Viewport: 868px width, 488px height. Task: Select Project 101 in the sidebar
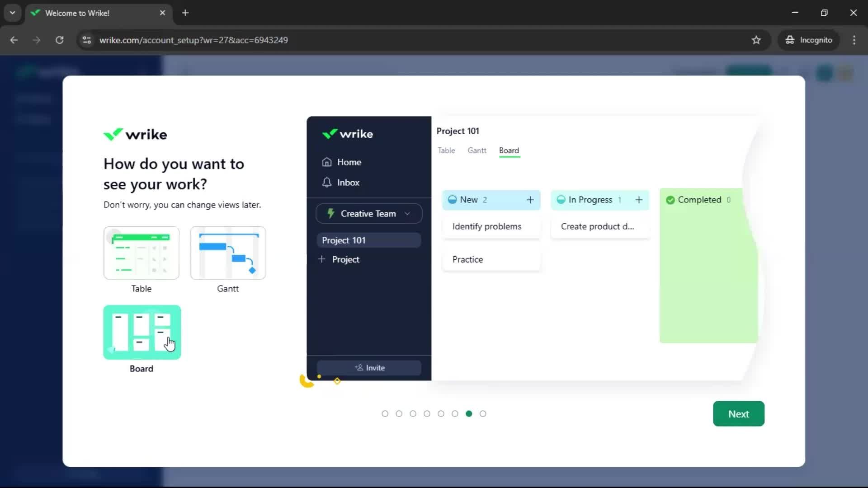coord(369,240)
